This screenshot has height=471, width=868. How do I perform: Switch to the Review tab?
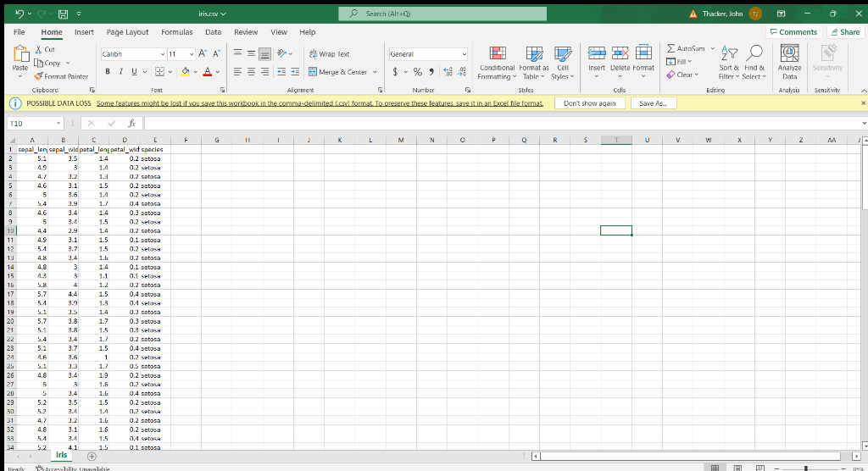pyautogui.click(x=246, y=32)
